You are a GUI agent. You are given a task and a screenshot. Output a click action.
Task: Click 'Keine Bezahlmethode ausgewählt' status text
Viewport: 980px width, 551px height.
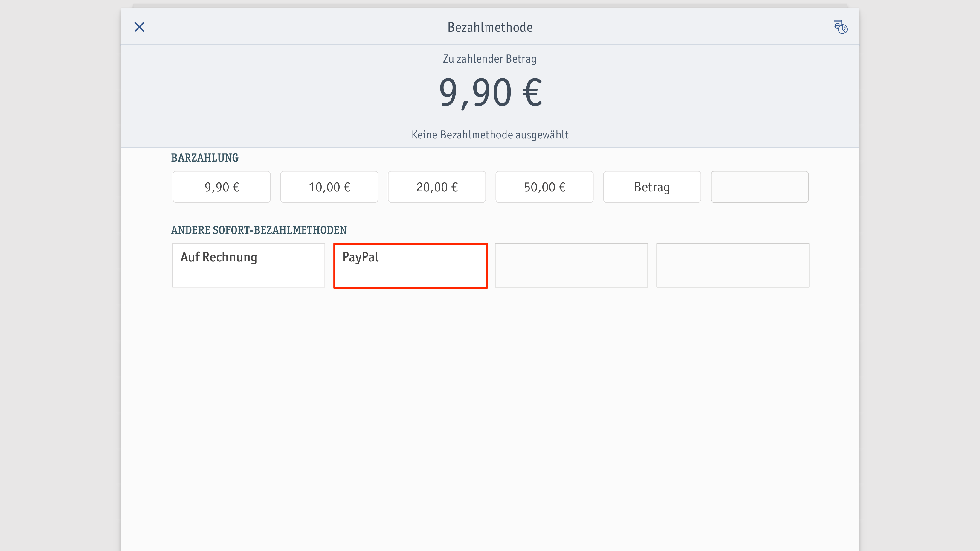click(490, 135)
